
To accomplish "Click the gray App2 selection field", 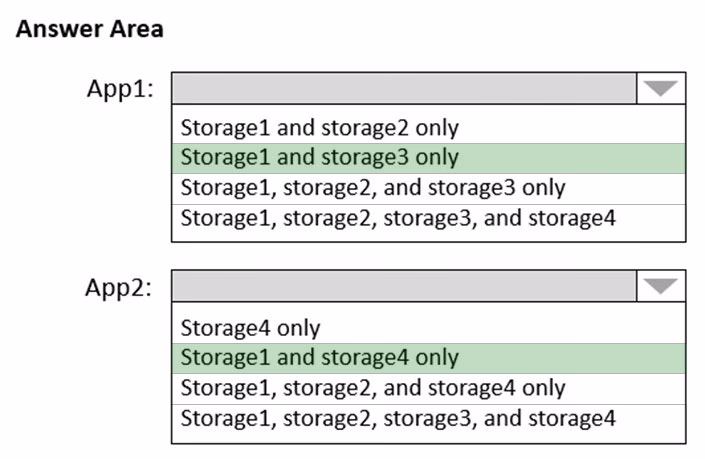I will pos(404,286).
